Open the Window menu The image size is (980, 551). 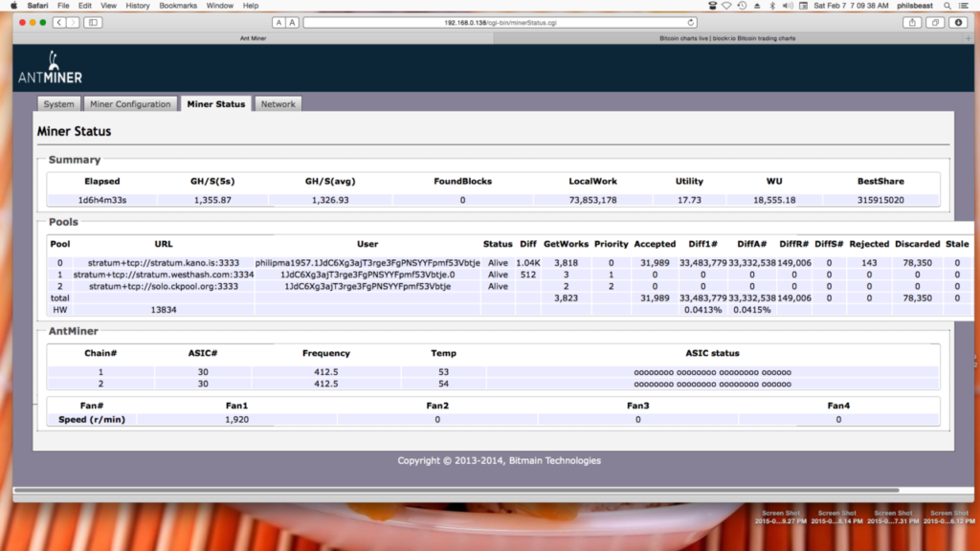tap(220, 6)
